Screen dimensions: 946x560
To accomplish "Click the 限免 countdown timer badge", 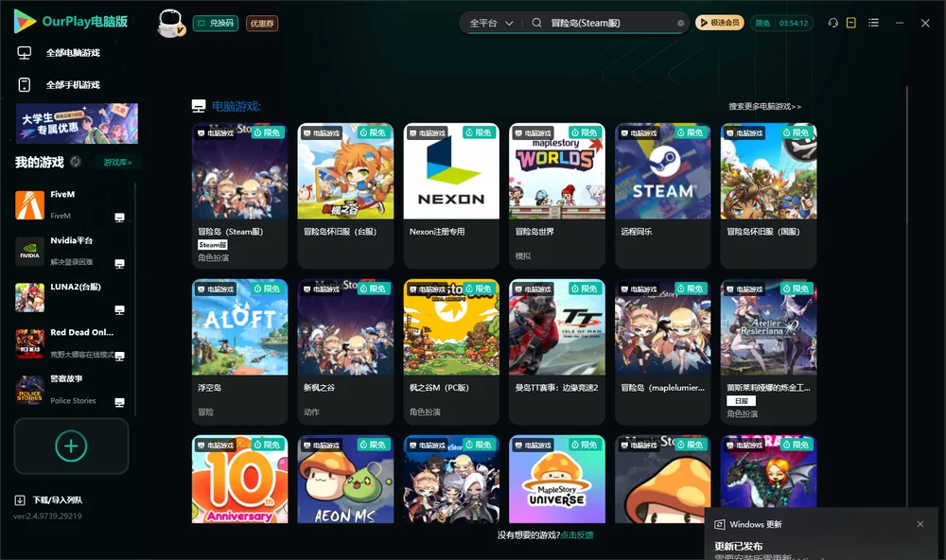I will (781, 23).
